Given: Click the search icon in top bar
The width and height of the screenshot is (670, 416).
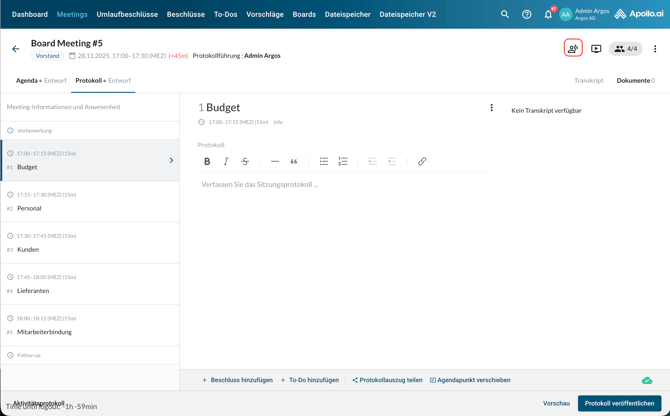Looking at the screenshot, I should (x=505, y=15).
